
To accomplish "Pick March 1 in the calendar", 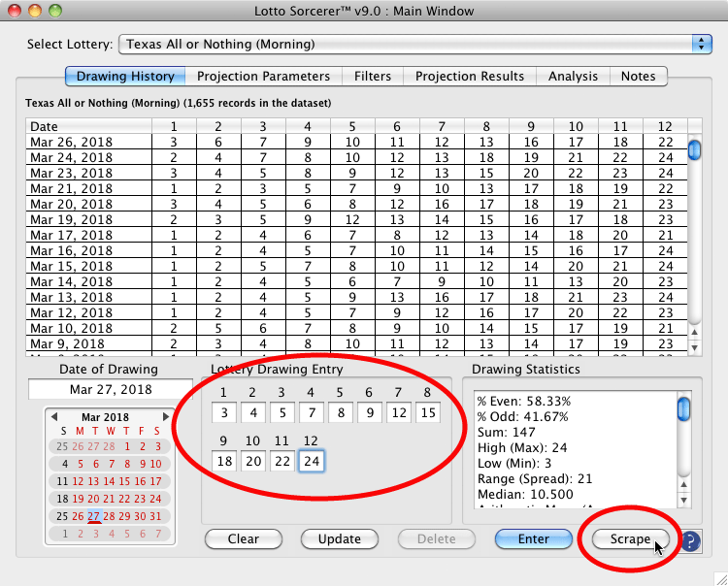I will (x=127, y=446).
